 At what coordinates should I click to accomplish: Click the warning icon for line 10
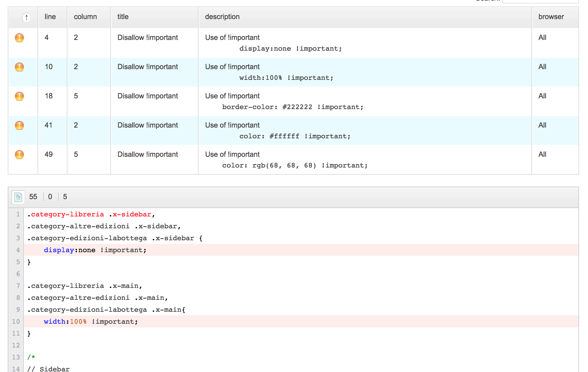19,67
